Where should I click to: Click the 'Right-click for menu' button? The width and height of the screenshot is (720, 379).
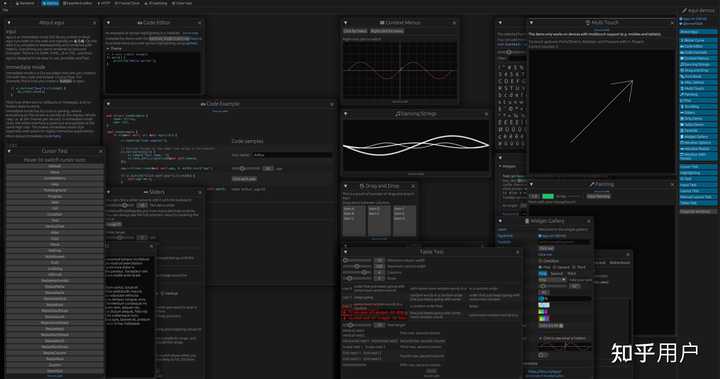click(387, 31)
